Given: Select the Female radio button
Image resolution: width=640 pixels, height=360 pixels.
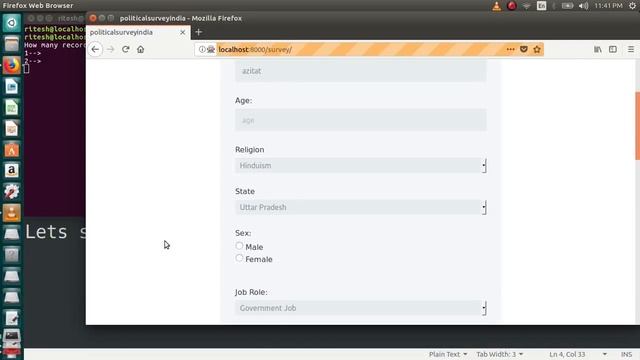Looking at the screenshot, I should click(x=239, y=258).
